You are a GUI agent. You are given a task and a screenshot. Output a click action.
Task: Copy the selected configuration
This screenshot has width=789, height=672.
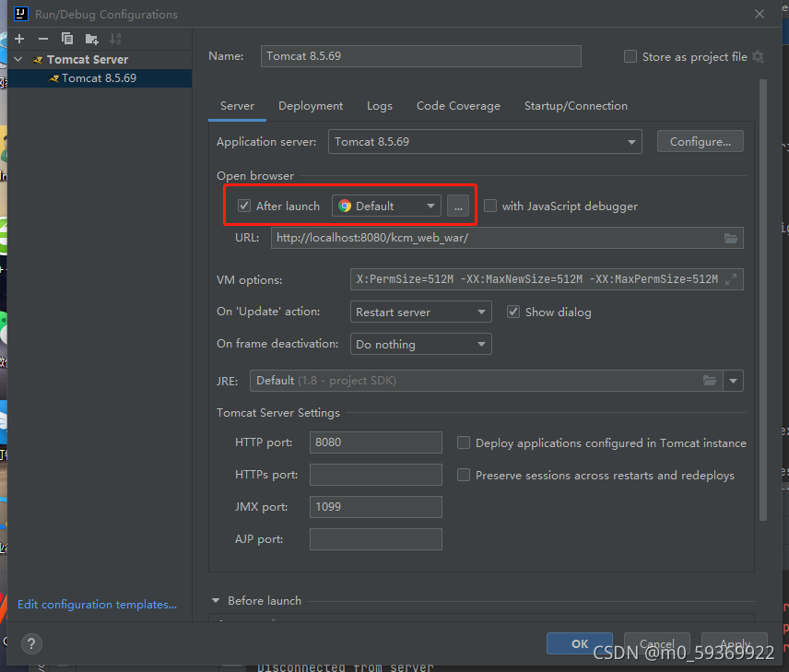coord(67,39)
